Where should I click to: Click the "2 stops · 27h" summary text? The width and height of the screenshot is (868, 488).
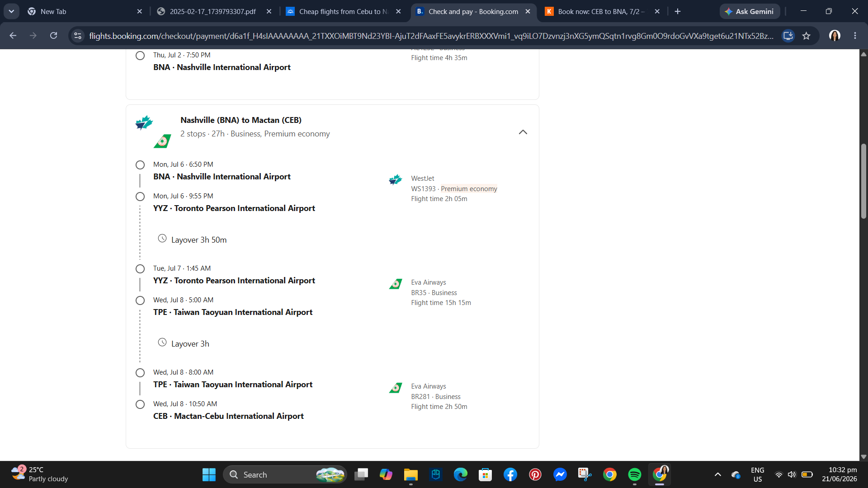(203, 134)
